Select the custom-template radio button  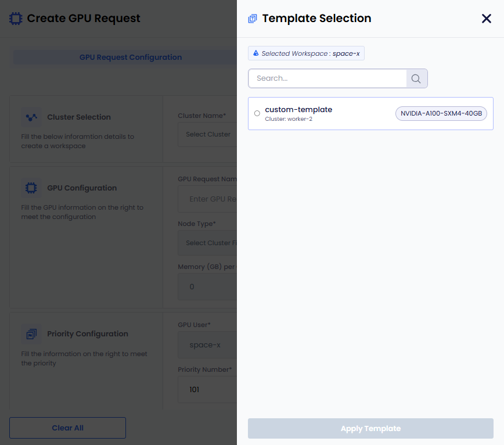[x=257, y=113]
